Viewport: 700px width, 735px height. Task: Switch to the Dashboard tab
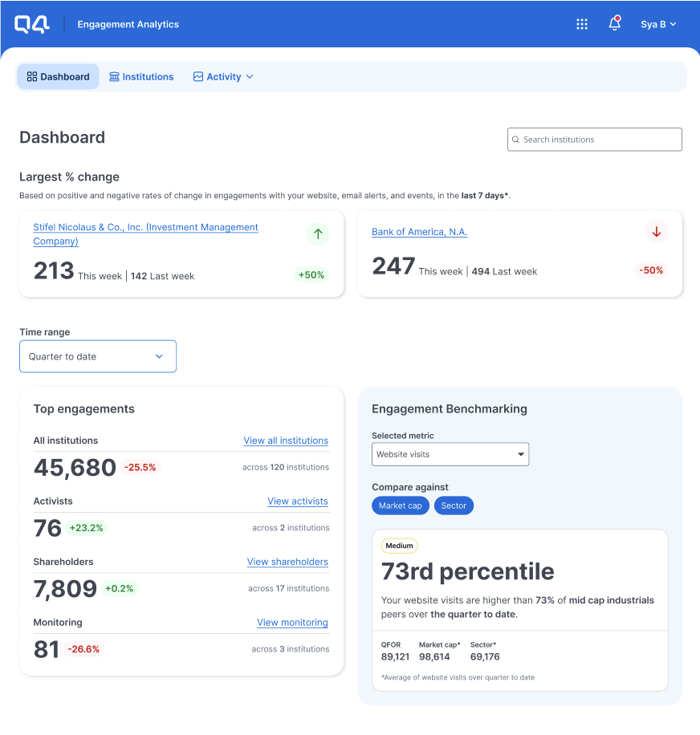[58, 77]
